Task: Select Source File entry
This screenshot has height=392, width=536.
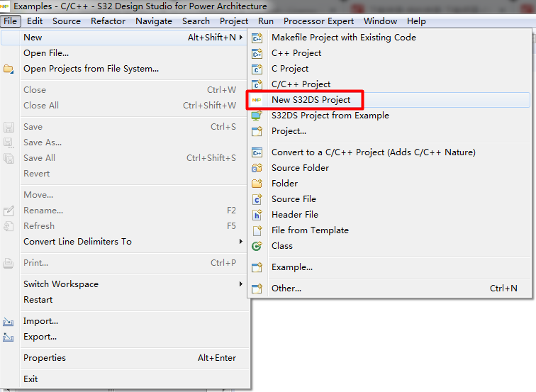Action: 390,199
